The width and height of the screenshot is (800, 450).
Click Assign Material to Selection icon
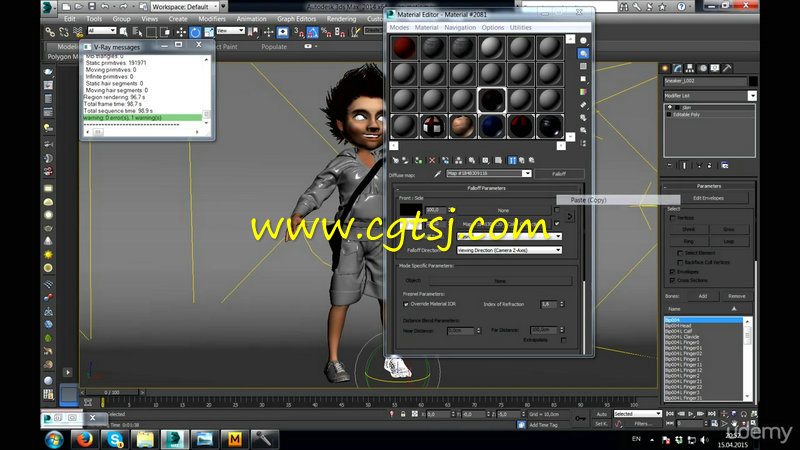pyautogui.click(x=418, y=160)
